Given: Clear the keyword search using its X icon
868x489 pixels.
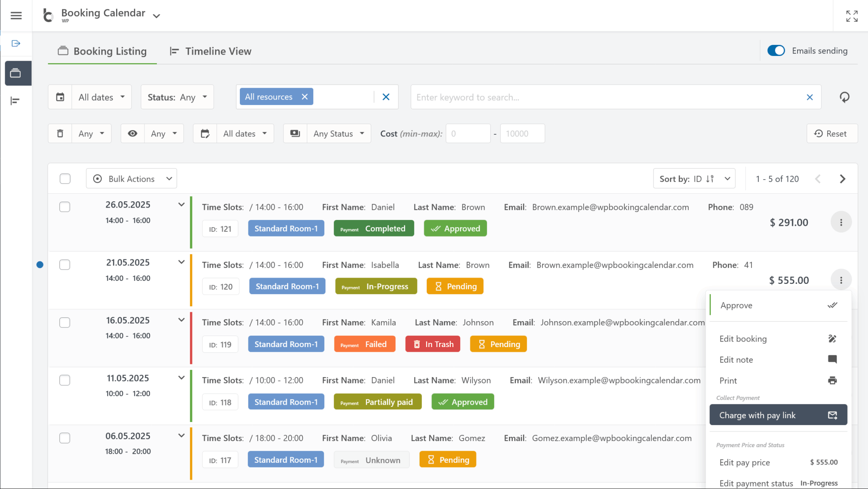Looking at the screenshot, I should click(810, 97).
